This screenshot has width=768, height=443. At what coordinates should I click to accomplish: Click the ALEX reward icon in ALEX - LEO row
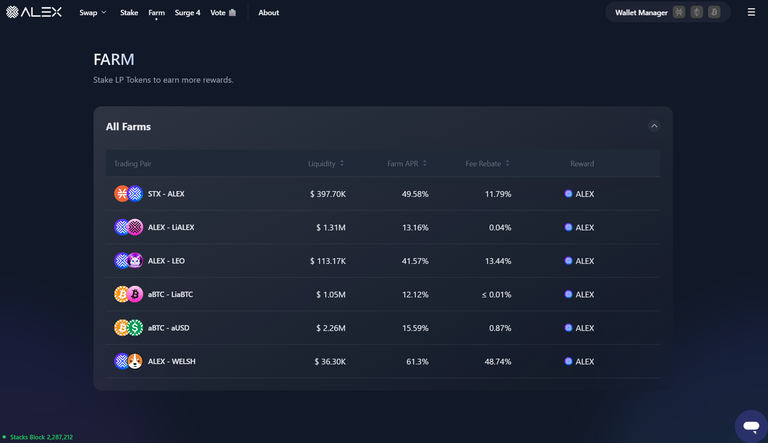click(568, 261)
